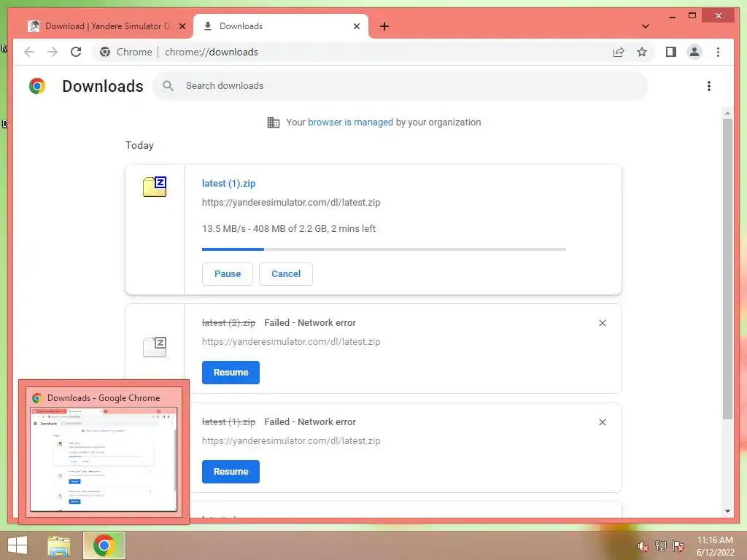Close the Downloads tab

[x=356, y=26]
